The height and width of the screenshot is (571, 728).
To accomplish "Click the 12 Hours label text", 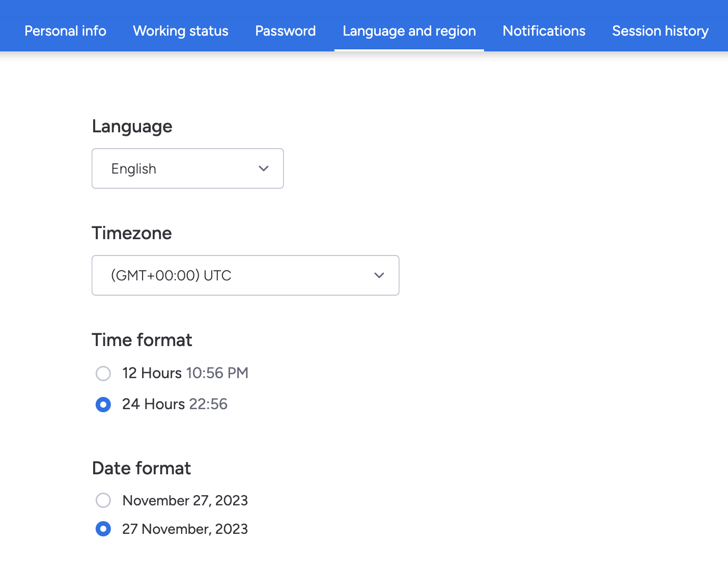I will tap(151, 373).
